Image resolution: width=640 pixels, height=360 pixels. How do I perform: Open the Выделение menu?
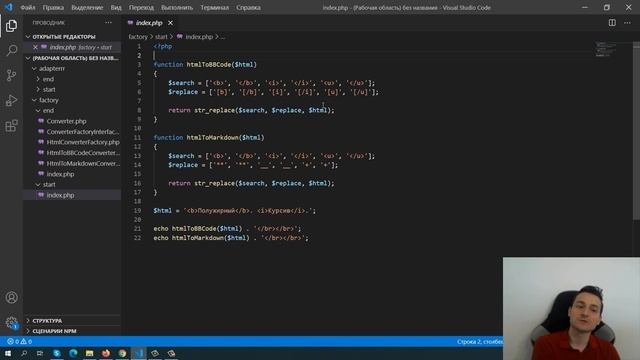[x=87, y=7]
